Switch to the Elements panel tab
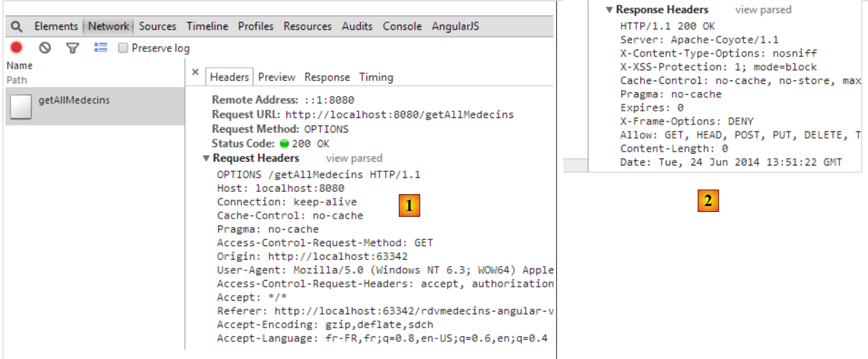 coord(56,26)
